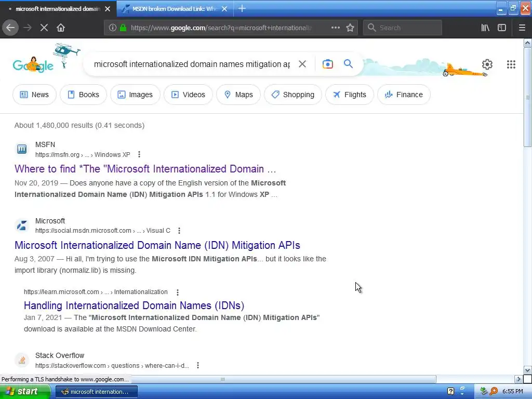Click the vertical scrollbar down arrow
This screenshot has width=532, height=399.
[x=527, y=370]
